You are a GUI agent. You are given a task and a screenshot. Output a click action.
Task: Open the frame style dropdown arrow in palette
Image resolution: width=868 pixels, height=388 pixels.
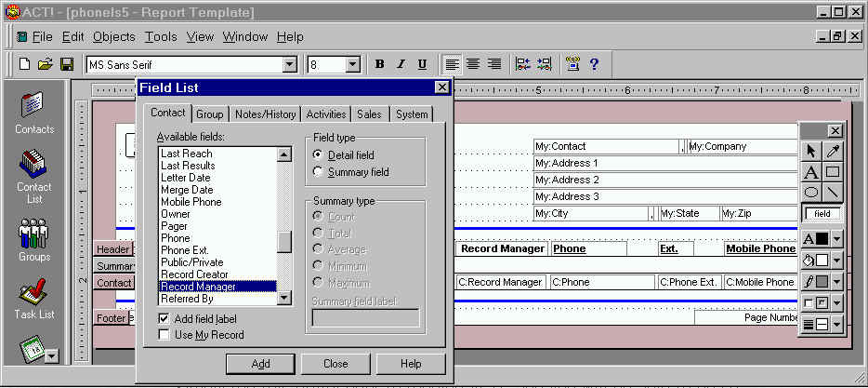point(836,302)
